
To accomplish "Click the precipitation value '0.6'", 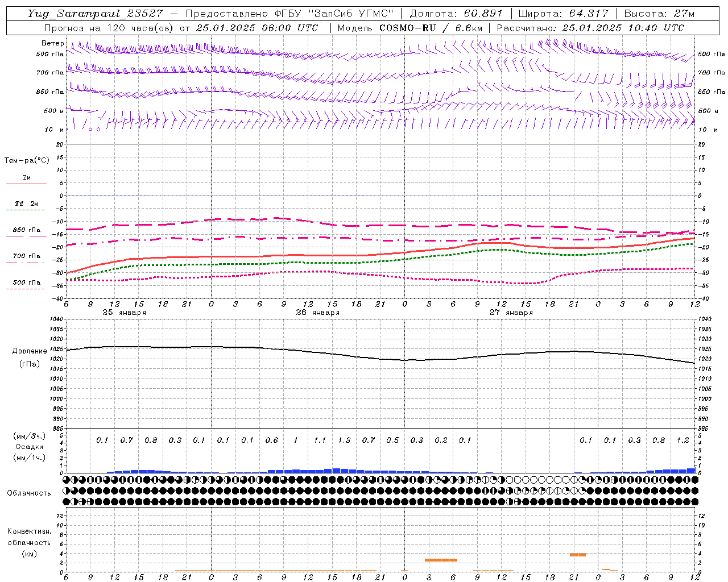I will [272, 440].
